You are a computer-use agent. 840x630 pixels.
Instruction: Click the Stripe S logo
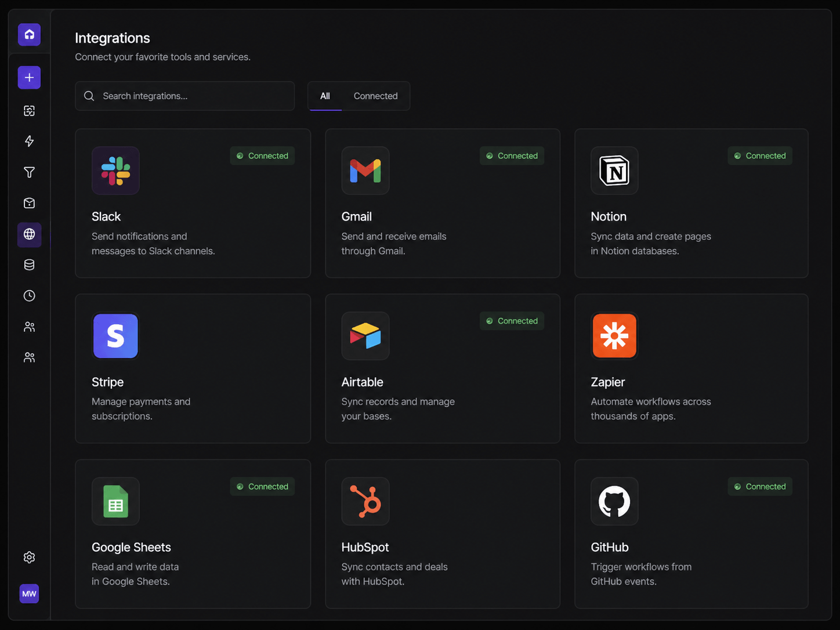click(x=115, y=336)
